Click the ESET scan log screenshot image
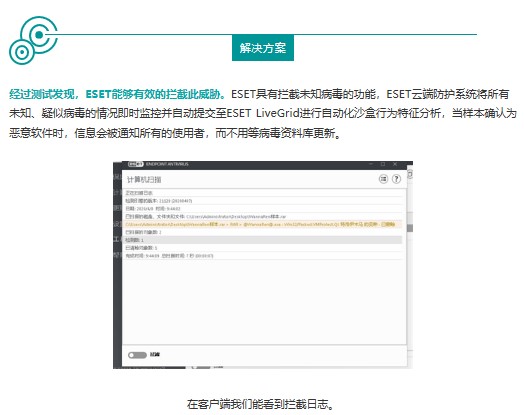The width and height of the screenshot is (524, 415). click(x=263, y=265)
